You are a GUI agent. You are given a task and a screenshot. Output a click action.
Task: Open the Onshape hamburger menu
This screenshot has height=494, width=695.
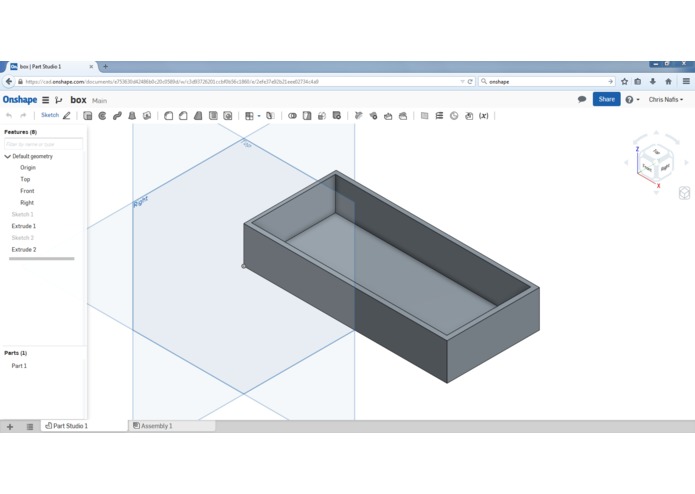pyautogui.click(x=46, y=100)
